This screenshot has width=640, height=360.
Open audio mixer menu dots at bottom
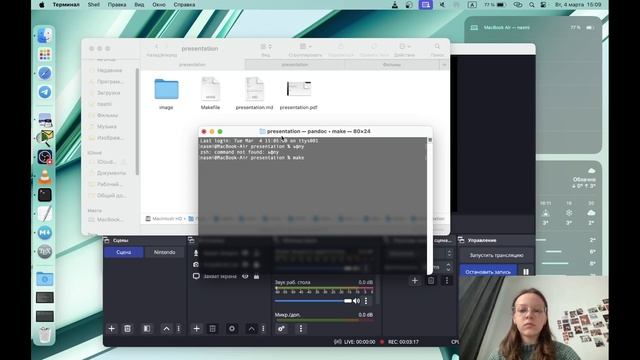coord(301,329)
